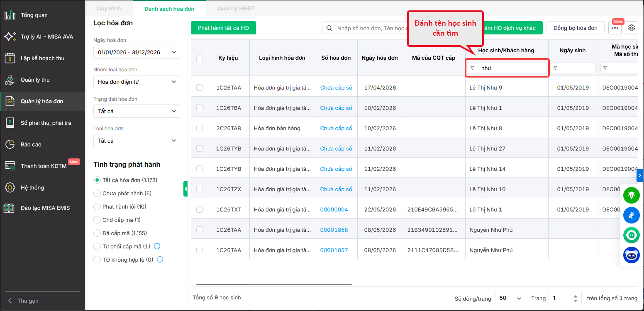Click the magnifier icon in invoice search box
This screenshot has width=644, height=311.
pyautogui.click(x=329, y=28)
